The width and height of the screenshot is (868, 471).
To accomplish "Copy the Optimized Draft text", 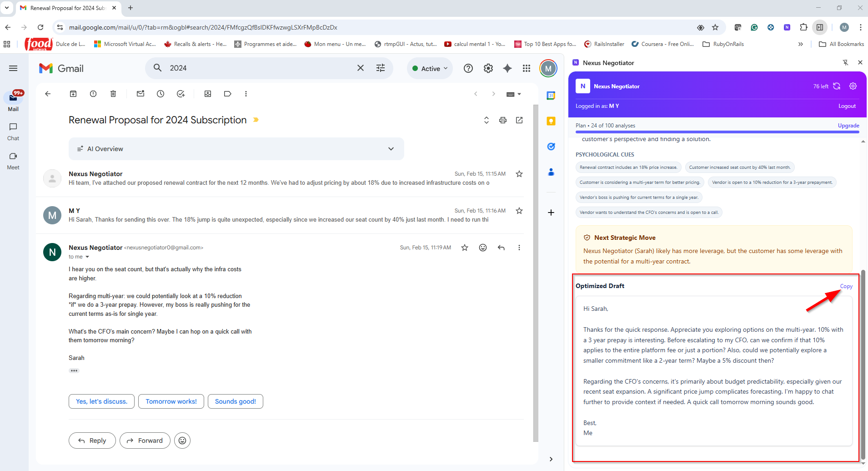I will tap(846, 286).
